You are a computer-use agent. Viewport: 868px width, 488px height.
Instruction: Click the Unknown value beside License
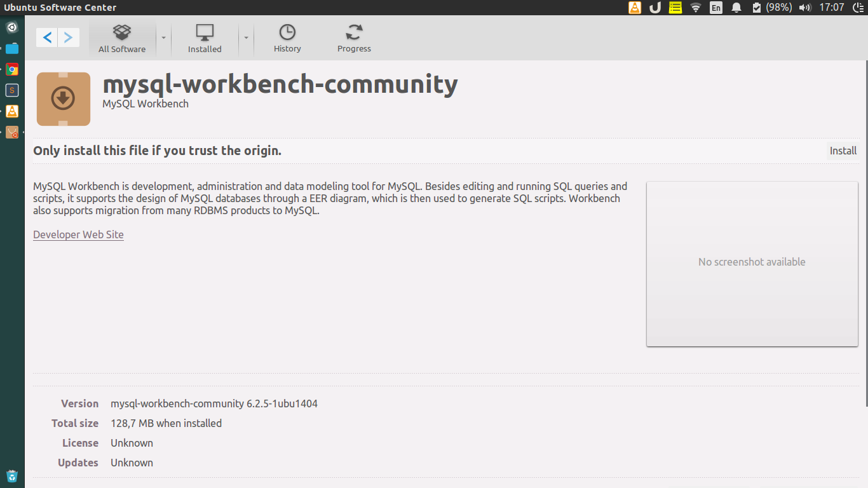(x=132, y=443)
